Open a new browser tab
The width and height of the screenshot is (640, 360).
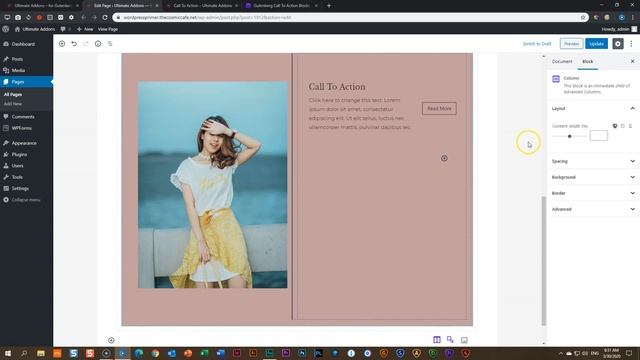329,6
